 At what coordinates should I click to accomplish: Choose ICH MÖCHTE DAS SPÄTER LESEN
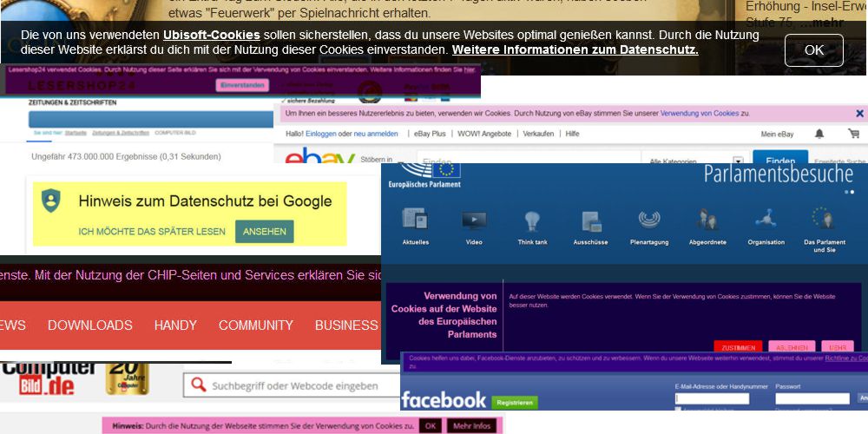pos(152,232)
